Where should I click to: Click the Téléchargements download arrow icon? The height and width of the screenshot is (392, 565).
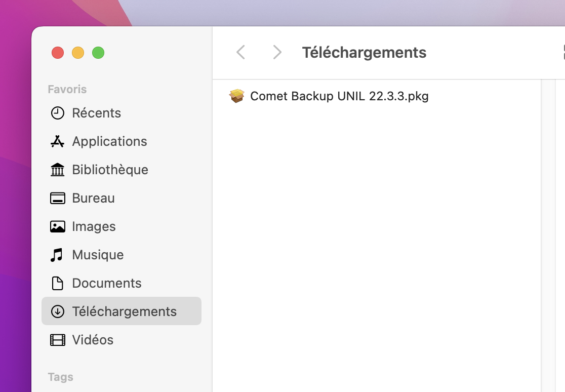tap(58, 311)
